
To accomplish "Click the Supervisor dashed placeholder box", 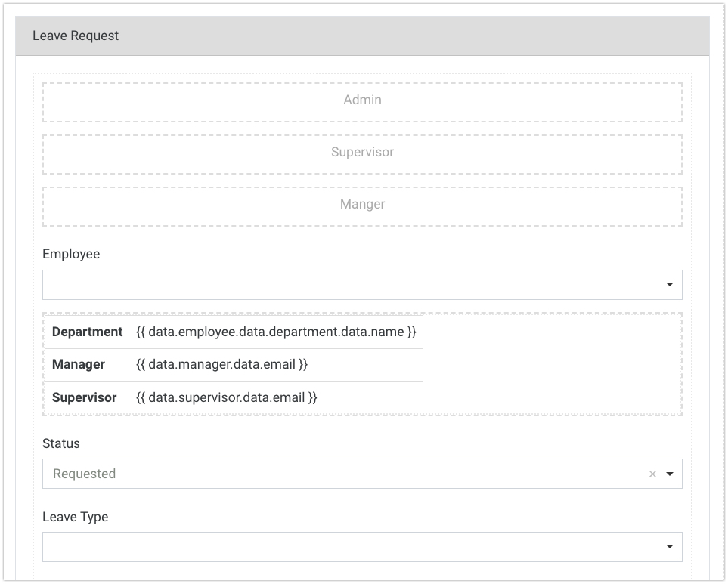I will 362,153.
